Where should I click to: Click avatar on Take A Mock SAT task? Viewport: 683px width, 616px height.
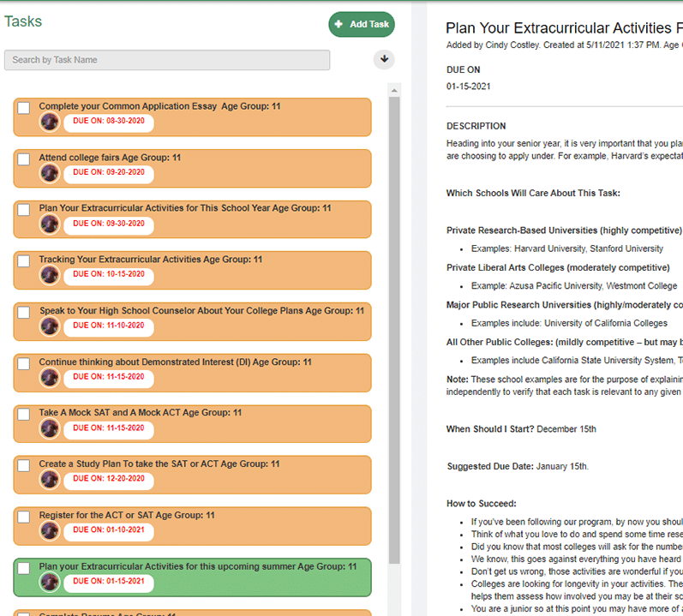[x=49, y=429]
